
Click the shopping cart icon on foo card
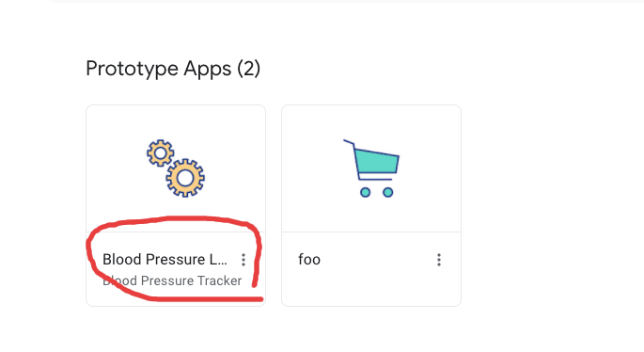pyautogui.click(x=371, y=168)
